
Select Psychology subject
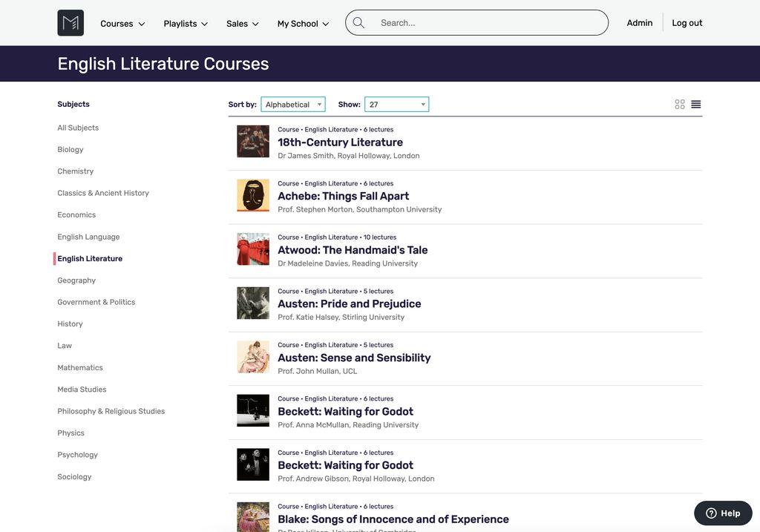[77, 455]
